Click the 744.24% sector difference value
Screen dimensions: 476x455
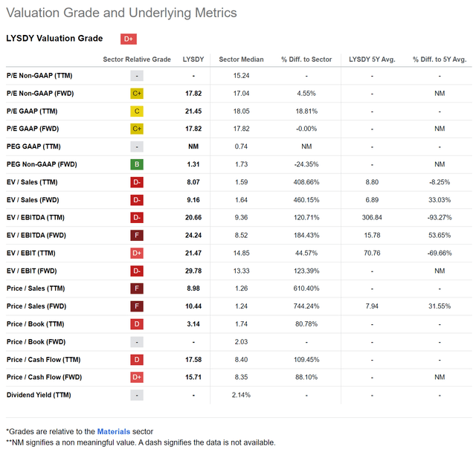coord(306,306)
